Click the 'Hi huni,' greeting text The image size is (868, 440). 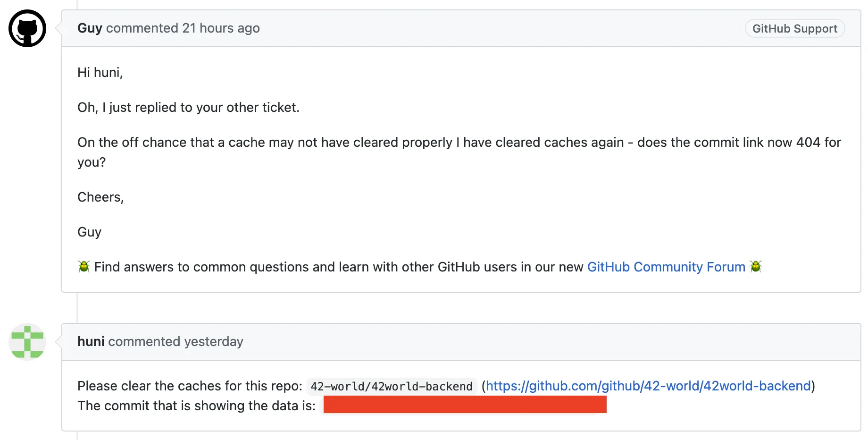click(100, 72)
